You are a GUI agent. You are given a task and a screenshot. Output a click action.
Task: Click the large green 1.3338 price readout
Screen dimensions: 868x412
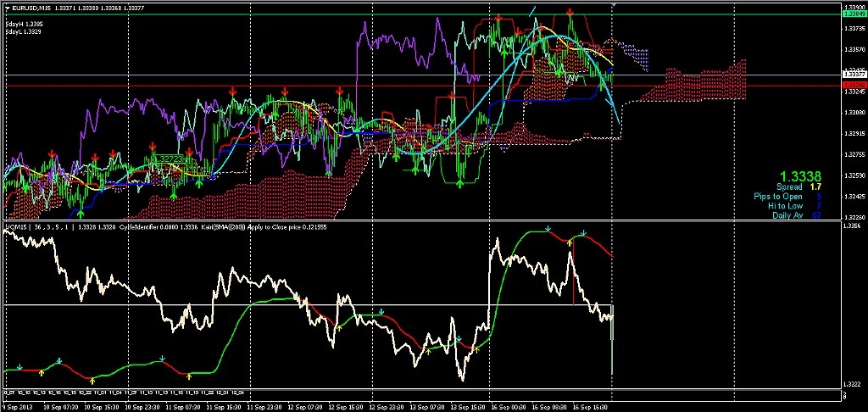[x=800, y=176]
